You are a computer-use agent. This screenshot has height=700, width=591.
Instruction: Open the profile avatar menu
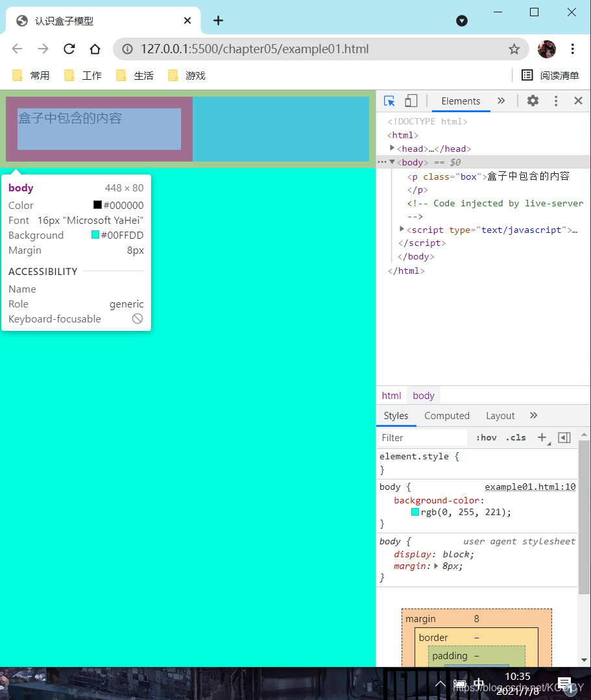(546, 49)
